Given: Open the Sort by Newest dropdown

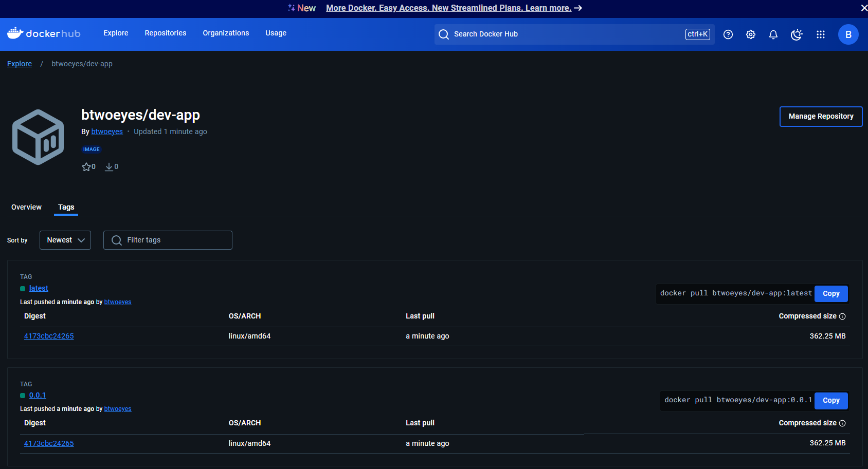Looking at the screenshot, I should point(65,240).
